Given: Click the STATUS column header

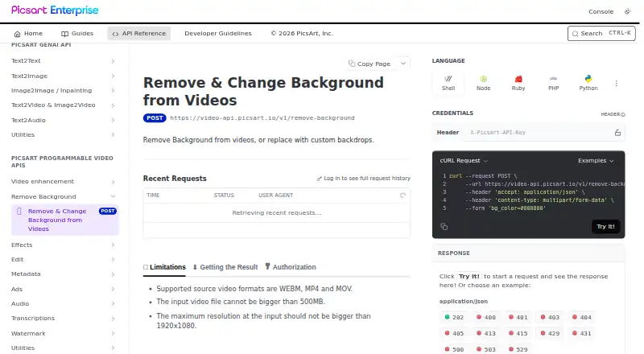Looking at the screenshot, I should [x=224, y=196].
